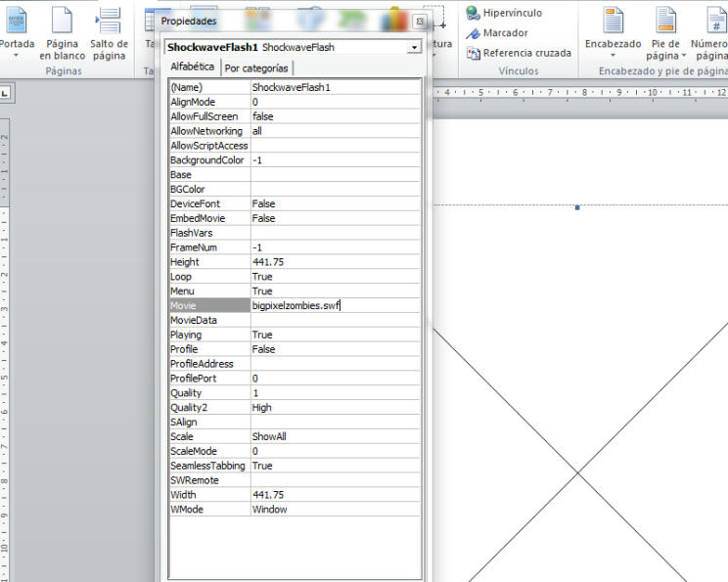This screenshot has width=728, height=582.
Task: Click the Width value 441.75
Action: 335,495
